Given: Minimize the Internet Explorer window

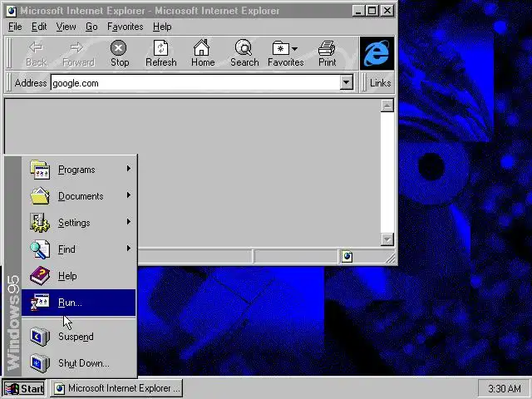Looking at the screenshot, I should [x=358, y=11].
